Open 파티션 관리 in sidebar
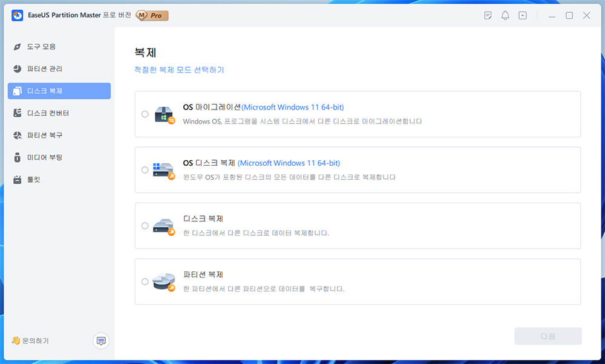Screen dimensions: 605x364 59,69
